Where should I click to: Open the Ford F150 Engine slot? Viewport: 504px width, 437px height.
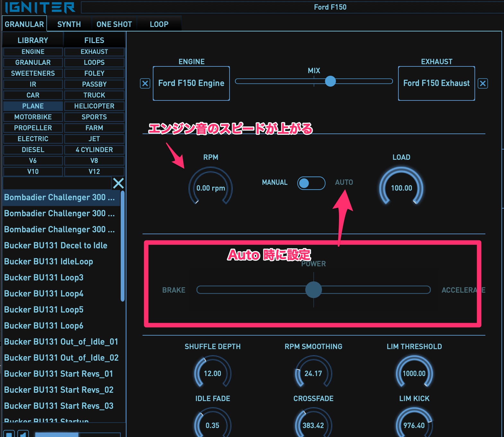(x=191, y=83)
